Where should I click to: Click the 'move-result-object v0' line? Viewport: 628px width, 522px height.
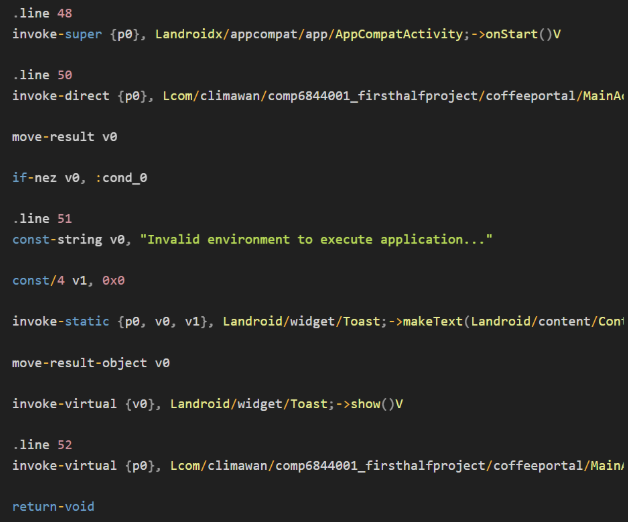click(x=91, y=363)
